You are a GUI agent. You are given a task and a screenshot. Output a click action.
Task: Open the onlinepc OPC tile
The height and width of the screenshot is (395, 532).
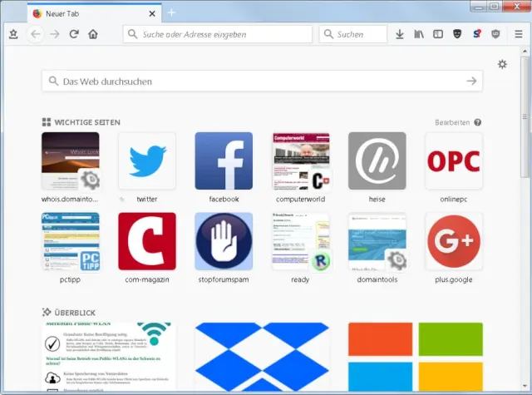pyautogui.click(x=454, y=160)
